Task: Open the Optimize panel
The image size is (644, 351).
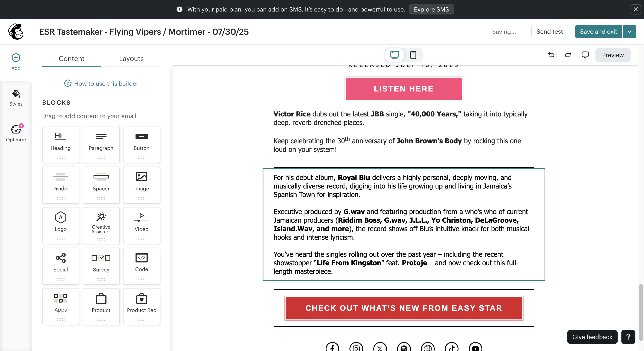Action: 16,133
